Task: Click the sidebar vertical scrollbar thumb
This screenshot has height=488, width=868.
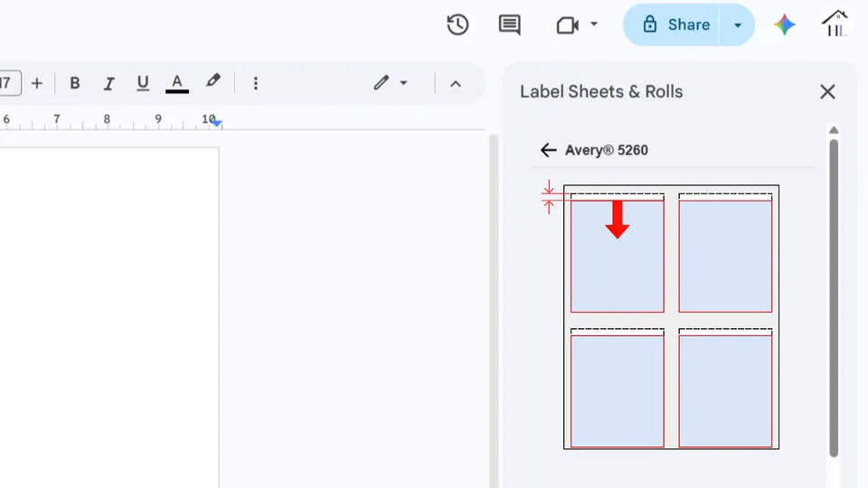Action: pyautogui.click(x=834, y=298)
